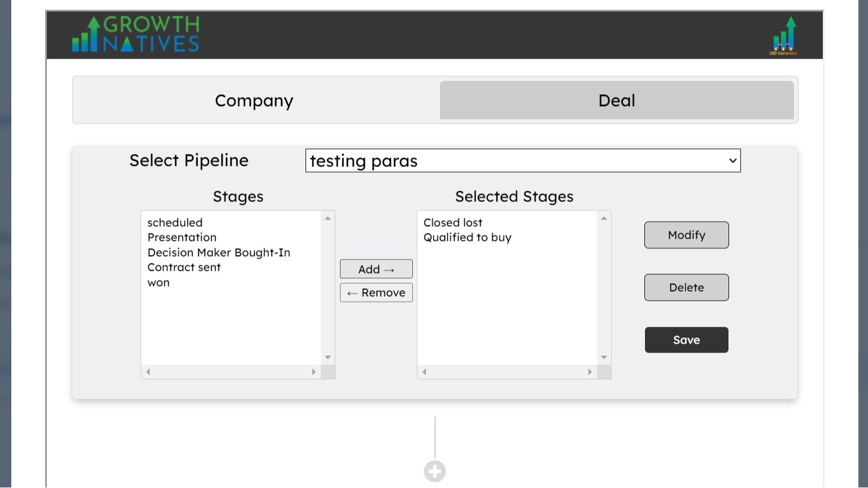Click the Selected Stages down scroll arrow
868x488 pixels.
(x=604, y=357)
